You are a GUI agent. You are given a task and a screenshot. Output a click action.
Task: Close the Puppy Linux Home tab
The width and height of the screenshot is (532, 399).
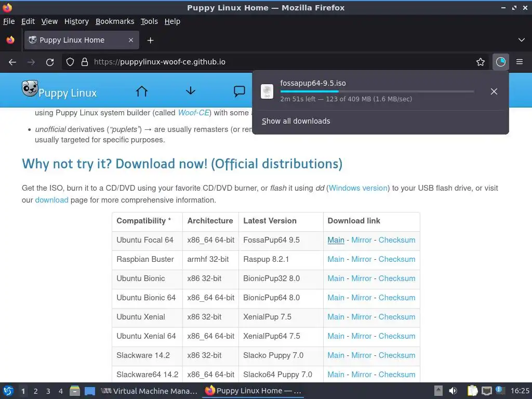click(131, 40)
